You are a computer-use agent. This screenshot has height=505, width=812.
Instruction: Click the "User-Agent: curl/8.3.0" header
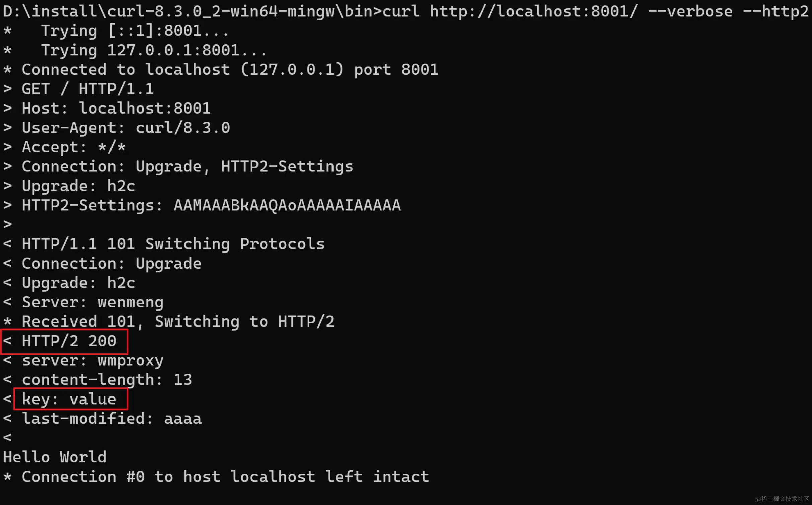click(x=126, y=128)
